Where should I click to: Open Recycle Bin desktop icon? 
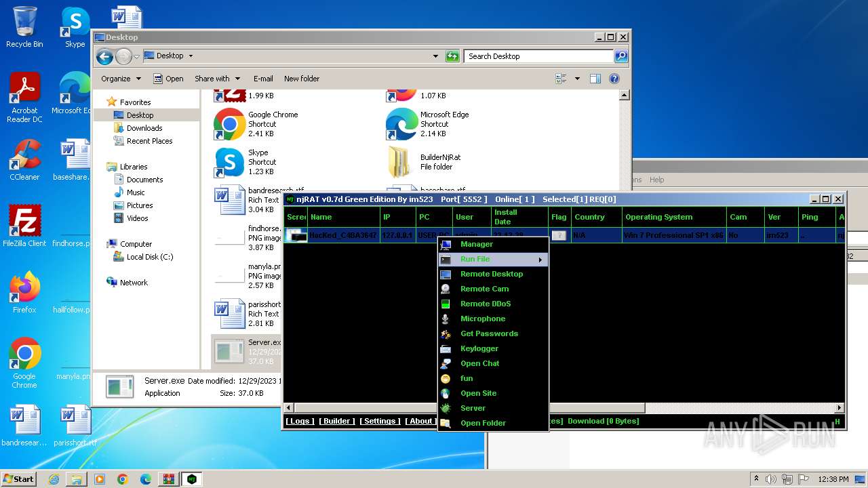[x=24, y=27]
